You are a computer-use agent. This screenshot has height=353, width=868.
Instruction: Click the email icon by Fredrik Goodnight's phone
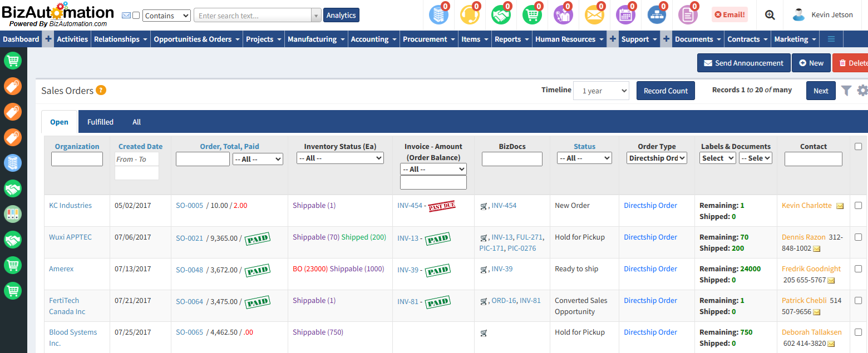click(831, 280)
